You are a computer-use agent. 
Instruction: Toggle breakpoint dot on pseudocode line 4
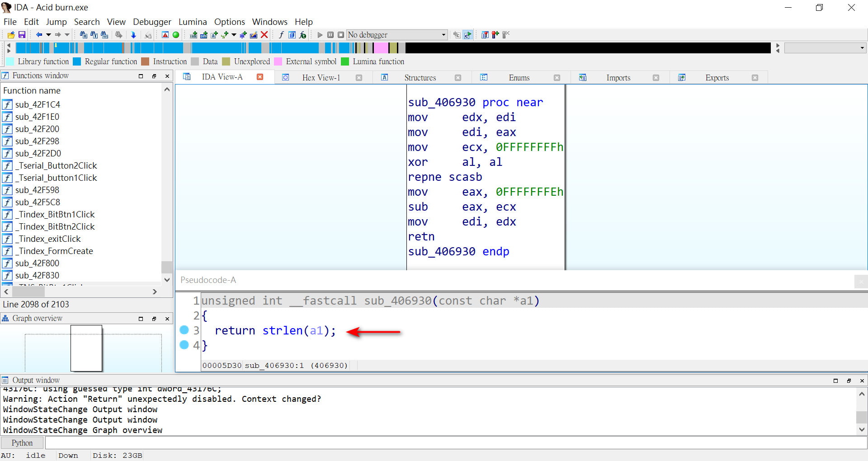(x=184, y=345)
